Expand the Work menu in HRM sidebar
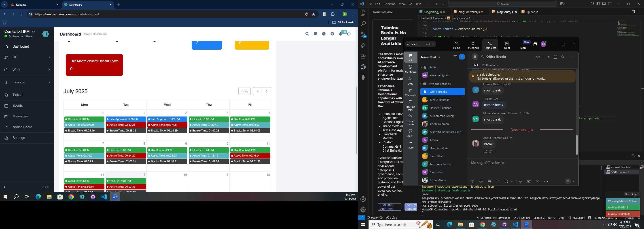 [27, 70]
